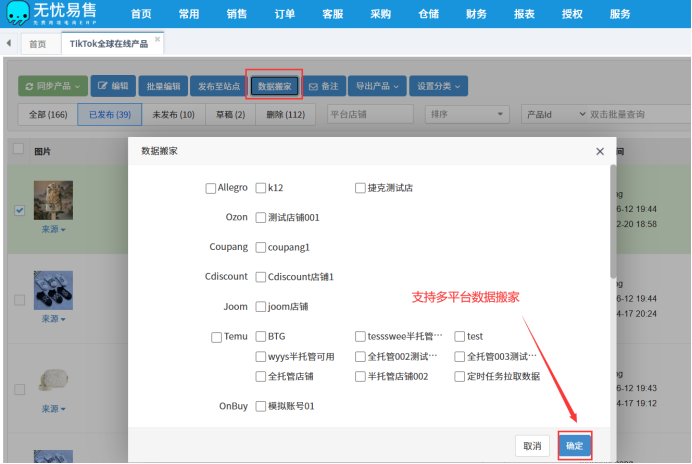
Task: Check the third product row checkbox
Action: 19,389
